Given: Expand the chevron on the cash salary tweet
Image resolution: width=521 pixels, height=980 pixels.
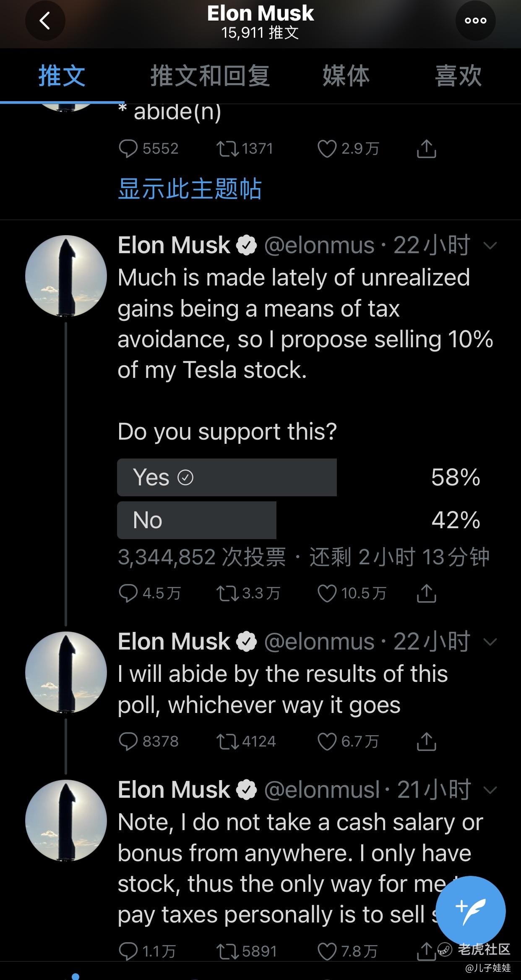Looking at the screenshot, I should tap(490, 790).
